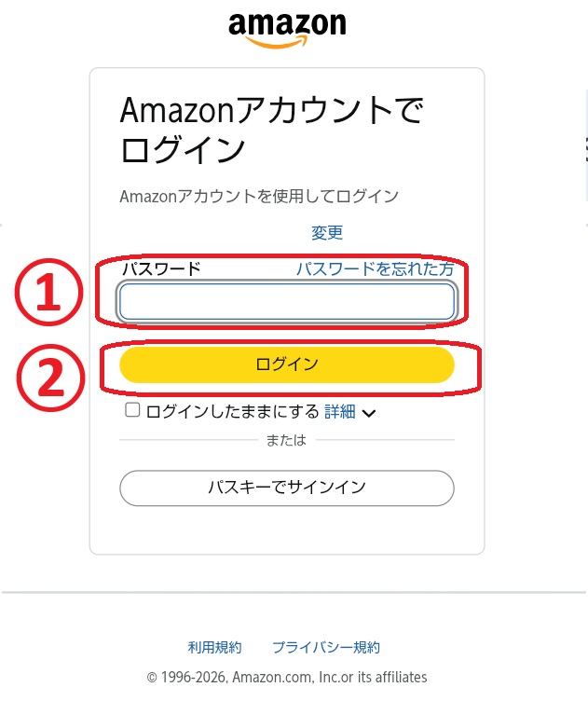This screenshot has width=588, height=701.
Task: Open the 利用規約 footer link
Action: [214, 647]
